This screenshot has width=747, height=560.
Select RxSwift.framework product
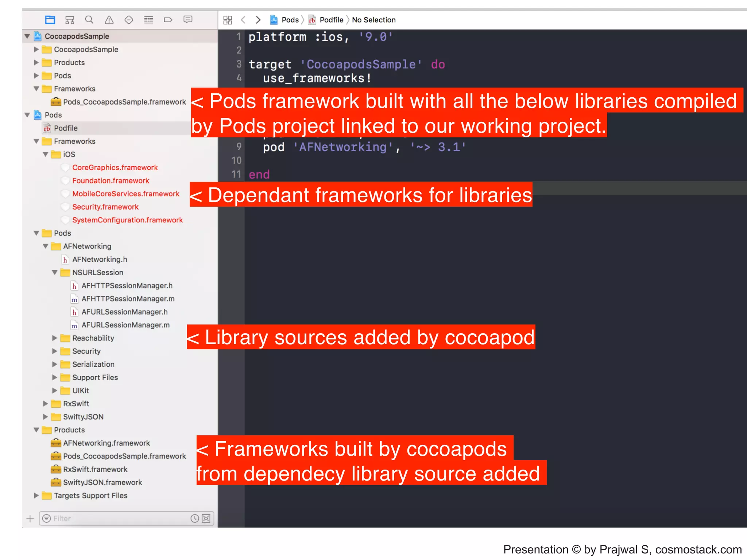coord(95,469)
